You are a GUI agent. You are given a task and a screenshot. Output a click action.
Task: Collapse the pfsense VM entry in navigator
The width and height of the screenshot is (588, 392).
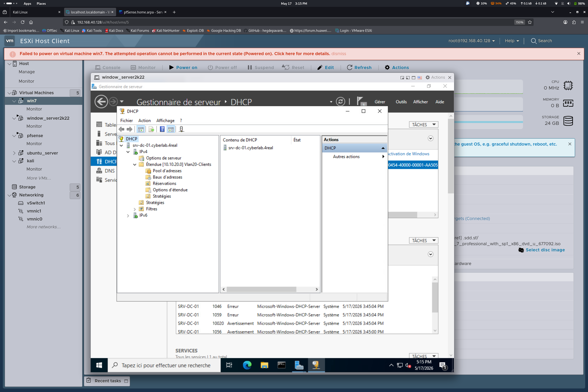(14, 136)
